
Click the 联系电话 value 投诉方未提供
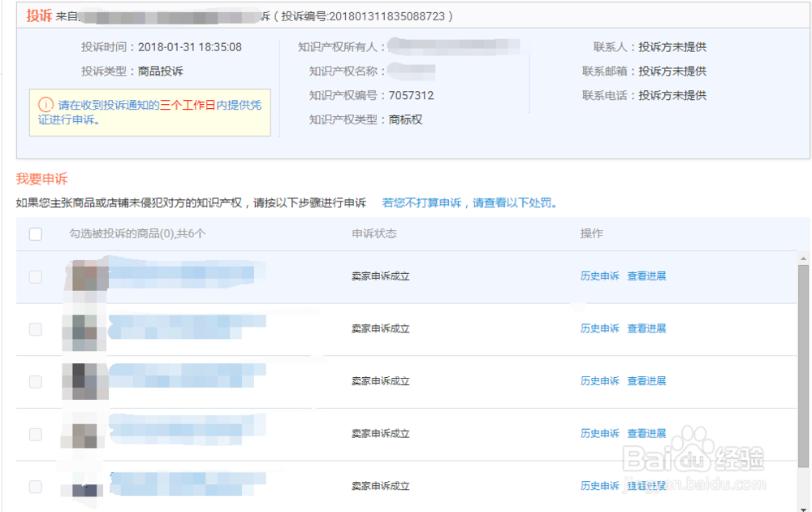(x=672, y=95)
